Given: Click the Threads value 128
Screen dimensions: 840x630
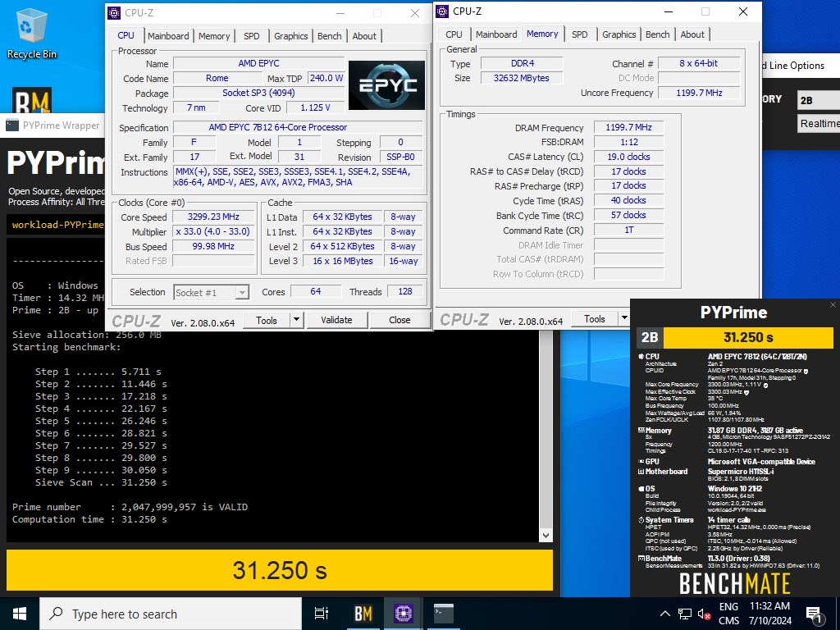Looking at the screenshot, I should [405, 291].
